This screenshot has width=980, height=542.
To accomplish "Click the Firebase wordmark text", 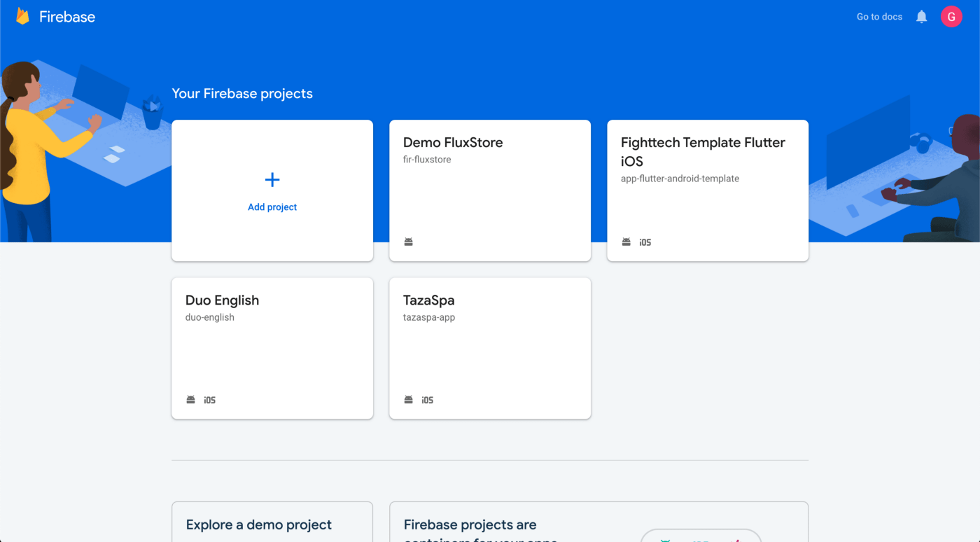I will [67, 17].
